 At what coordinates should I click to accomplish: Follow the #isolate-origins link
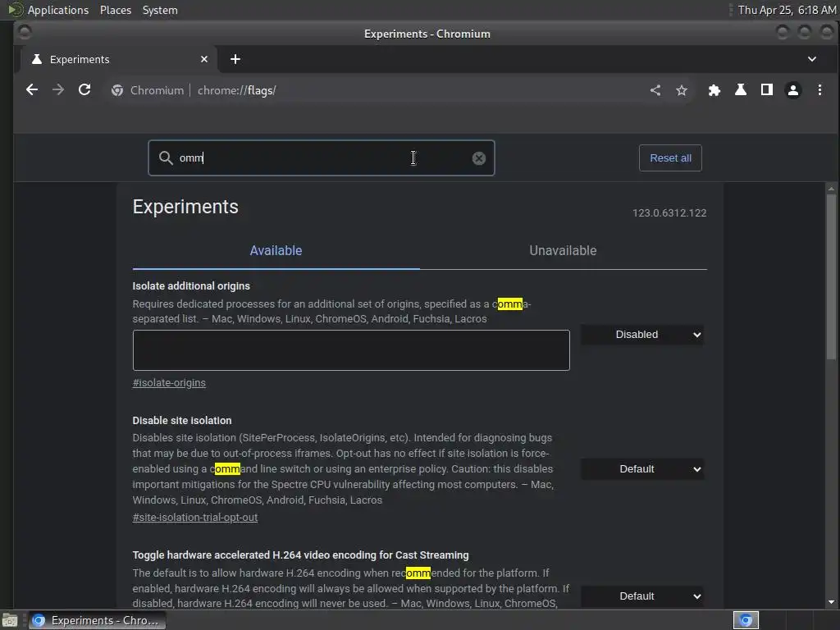(x=169, y=382)
